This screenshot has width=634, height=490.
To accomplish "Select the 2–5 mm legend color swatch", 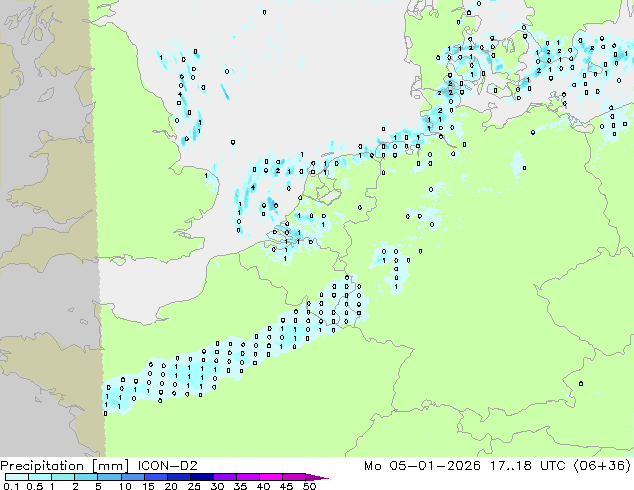I will tap(86, 477).
